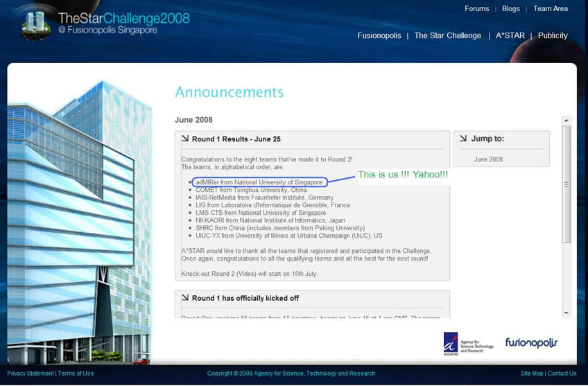Open the A*STAR navigation item

[510, 36]
